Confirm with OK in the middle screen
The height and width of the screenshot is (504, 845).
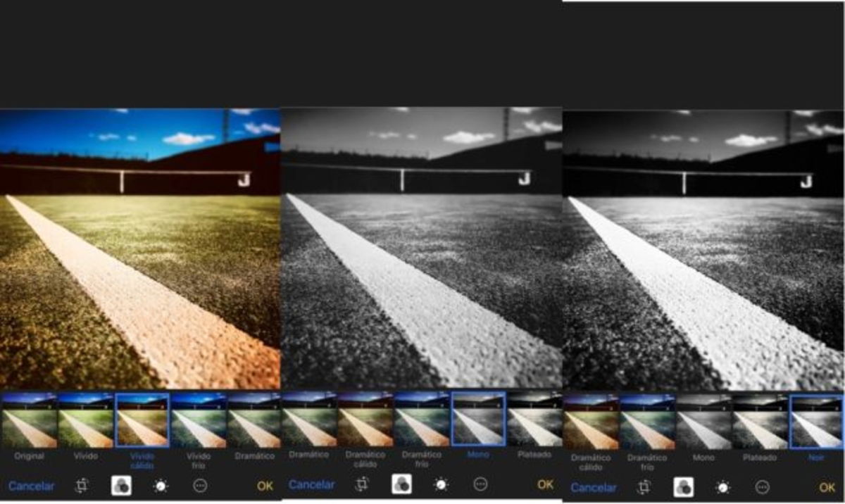(546, 484)
